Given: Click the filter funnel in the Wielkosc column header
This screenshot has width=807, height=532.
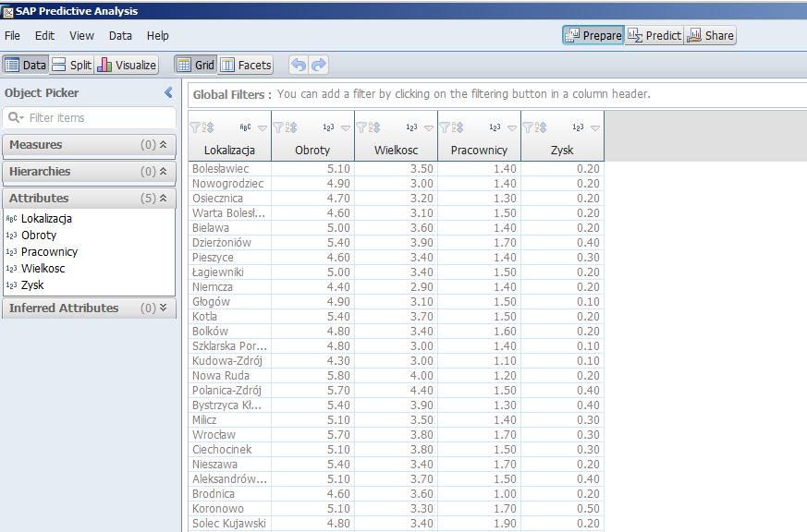Looking at the screenshot, I should coord(361,127).
